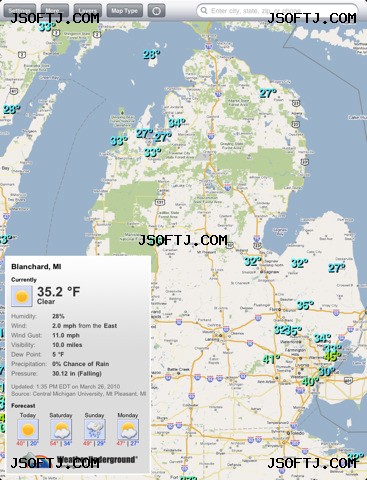Tap the 34° station near Traverse City
The height and width of the screenshot is (480, 367).
[177, 122]
